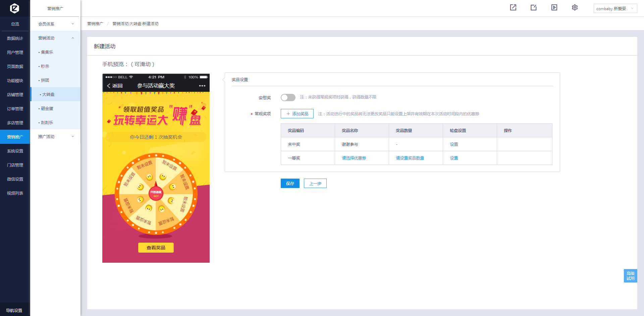Screen dimensions: 644x316
Task: Click 请选择优惠券 link for 一等奖
Action: [x=354, y=158]
